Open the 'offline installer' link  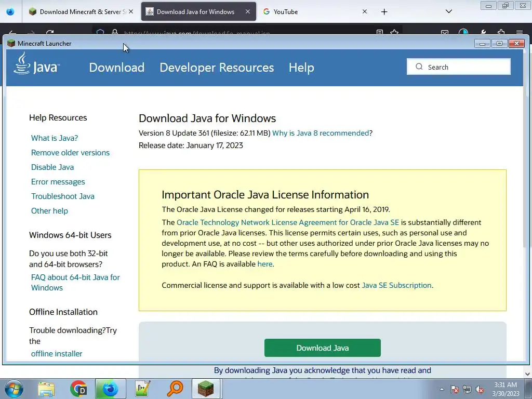tap(57, 353)
